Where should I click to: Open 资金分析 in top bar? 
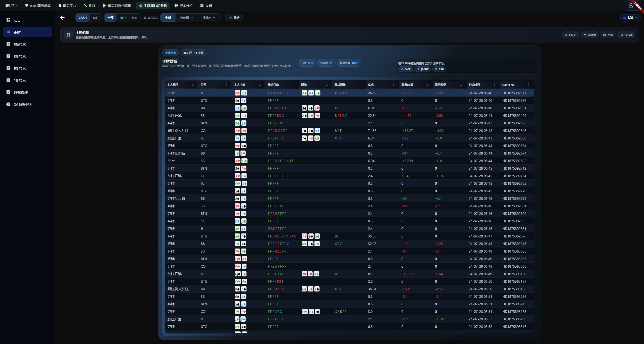pos(184,6)
